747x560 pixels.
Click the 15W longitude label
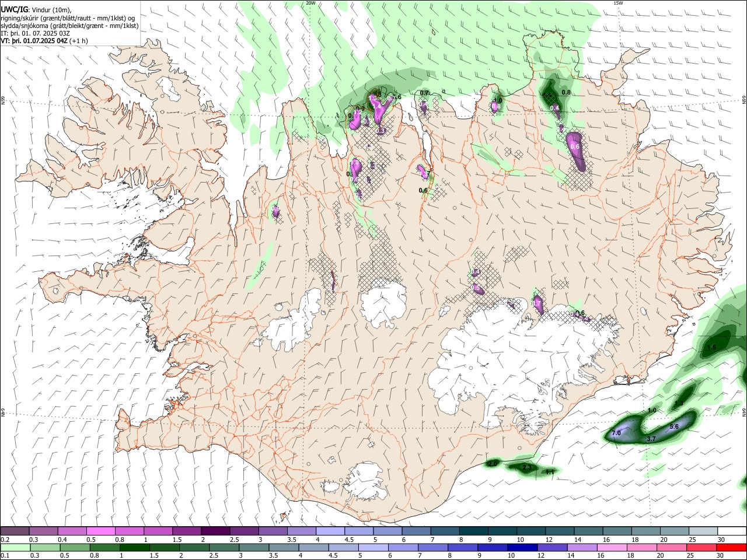click(x=619, y=3)
